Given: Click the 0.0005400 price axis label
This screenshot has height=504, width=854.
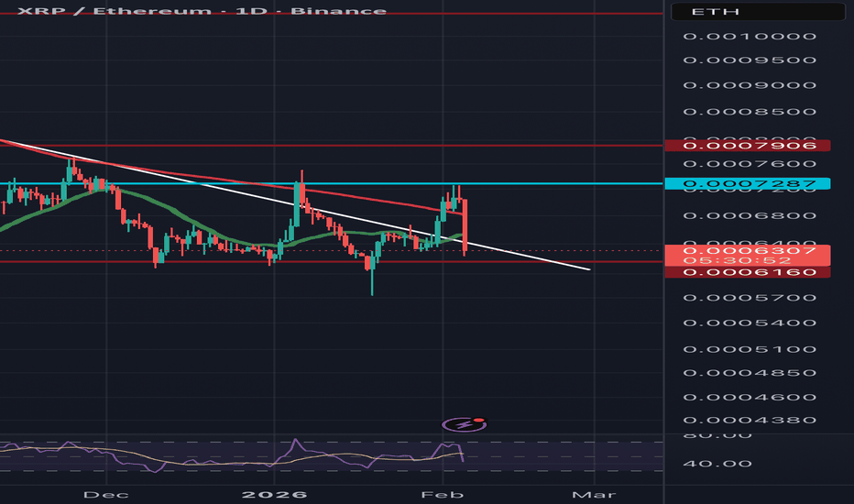Looking at the screenshot, I should click(x=750, y=323).
